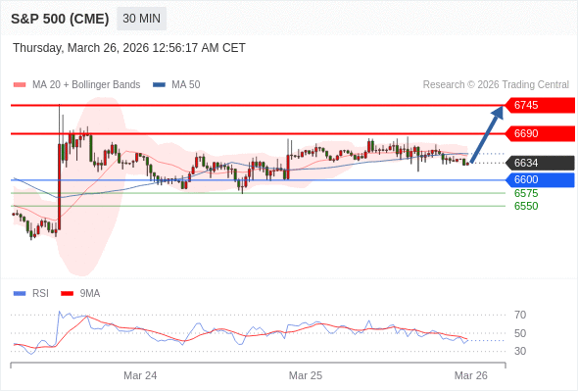This screenshot has width=578, height=392.
Task: Click the black 6634 current price tag
Action: 540,163
